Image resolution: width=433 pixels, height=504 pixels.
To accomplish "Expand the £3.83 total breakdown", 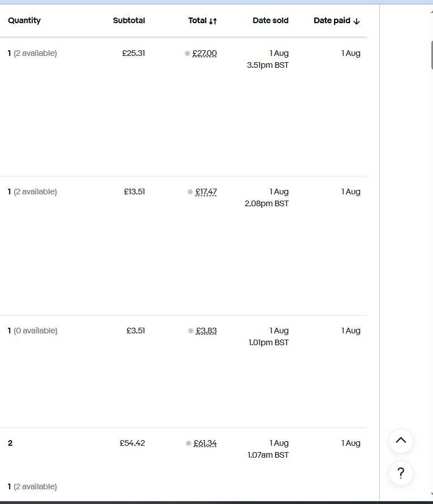I will (x=206, y=331).
